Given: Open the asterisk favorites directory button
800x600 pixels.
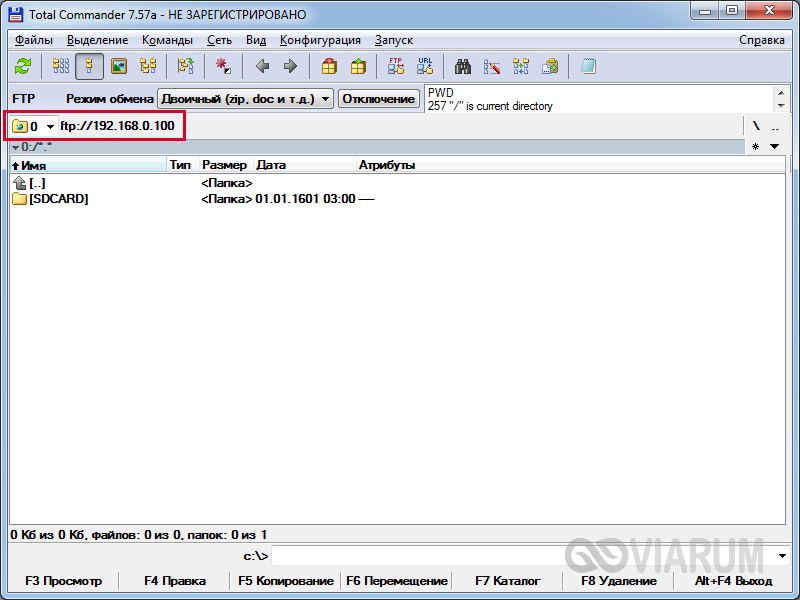Looking at the screenshot, I should click(755, 147).
